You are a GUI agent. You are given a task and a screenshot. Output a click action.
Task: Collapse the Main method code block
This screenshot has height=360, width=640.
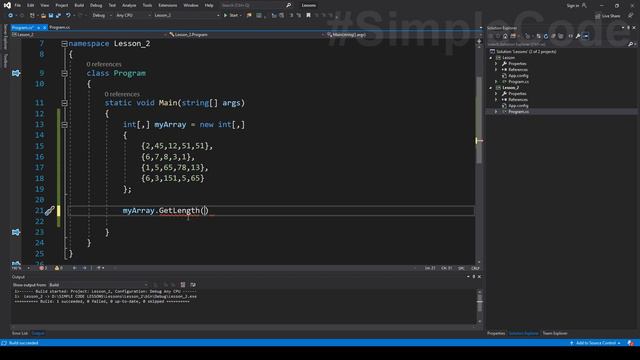[64, 103]
